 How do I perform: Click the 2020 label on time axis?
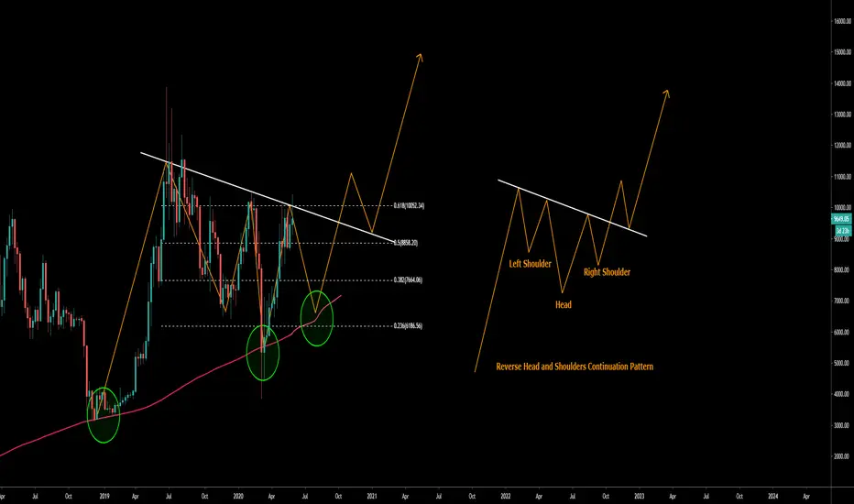point(238,497)
